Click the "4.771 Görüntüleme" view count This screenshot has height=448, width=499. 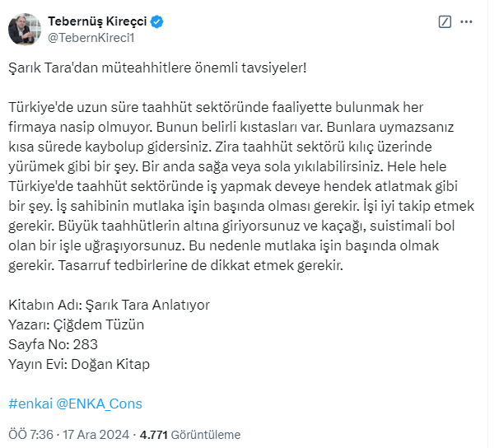(x=191, y=434)
